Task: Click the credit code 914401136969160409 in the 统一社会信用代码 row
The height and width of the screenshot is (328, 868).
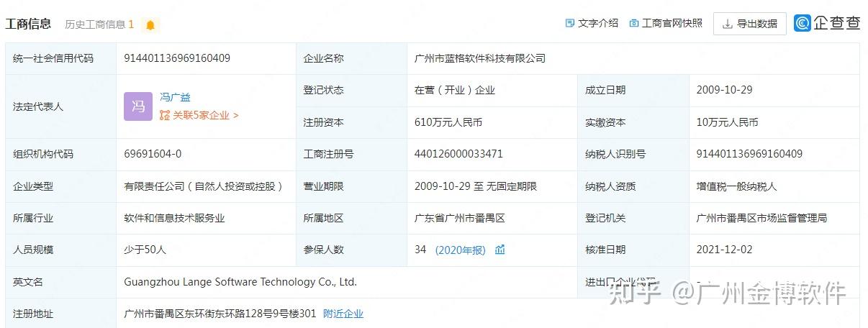Action: (x=177, y=58)
